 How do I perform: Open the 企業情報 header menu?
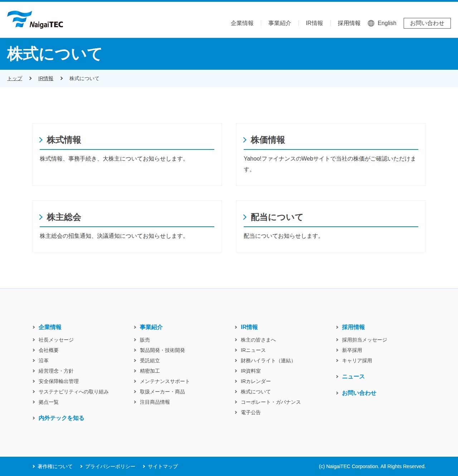(242, 23)
